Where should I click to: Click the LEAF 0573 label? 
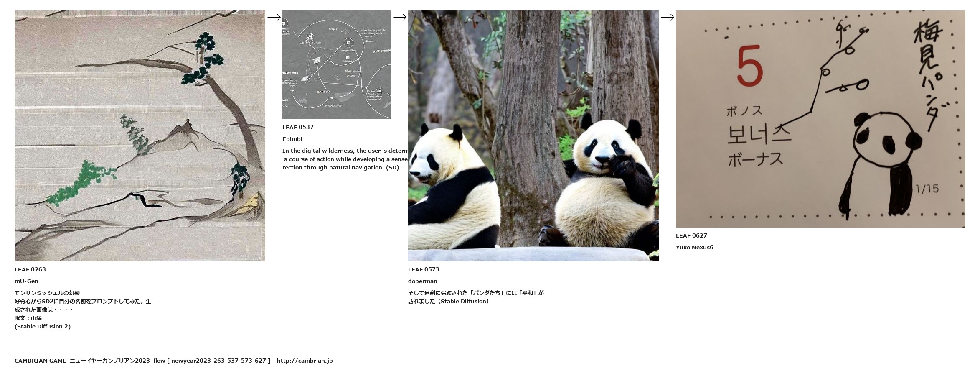tap(424, 269)
